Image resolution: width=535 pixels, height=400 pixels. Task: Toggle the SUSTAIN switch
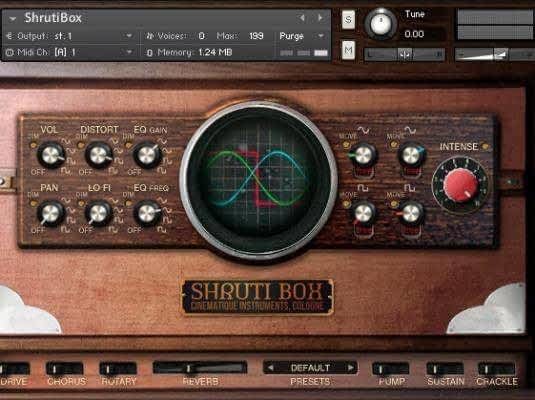445,369
